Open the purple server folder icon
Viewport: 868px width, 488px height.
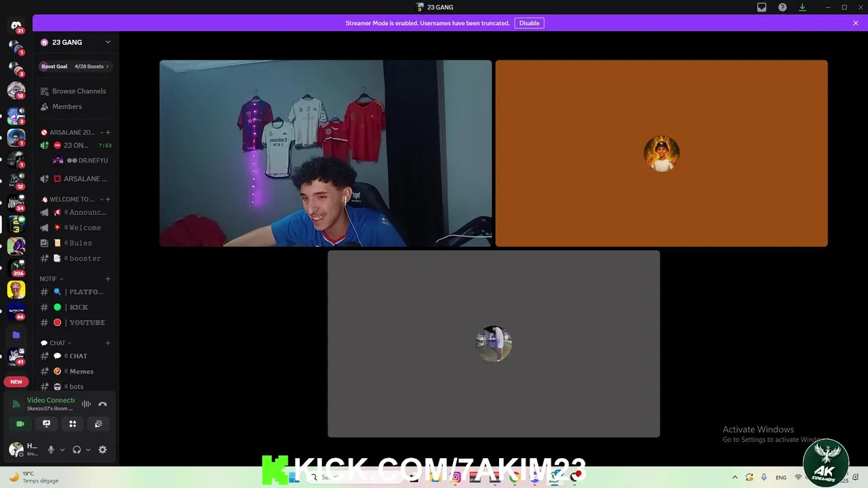pos(16,335)
